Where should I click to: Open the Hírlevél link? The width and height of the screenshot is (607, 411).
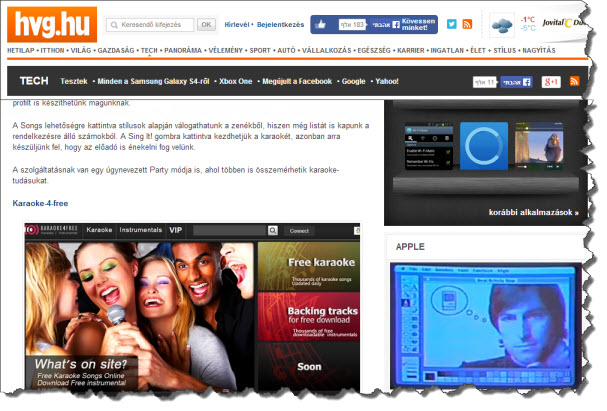click(237, 24)
